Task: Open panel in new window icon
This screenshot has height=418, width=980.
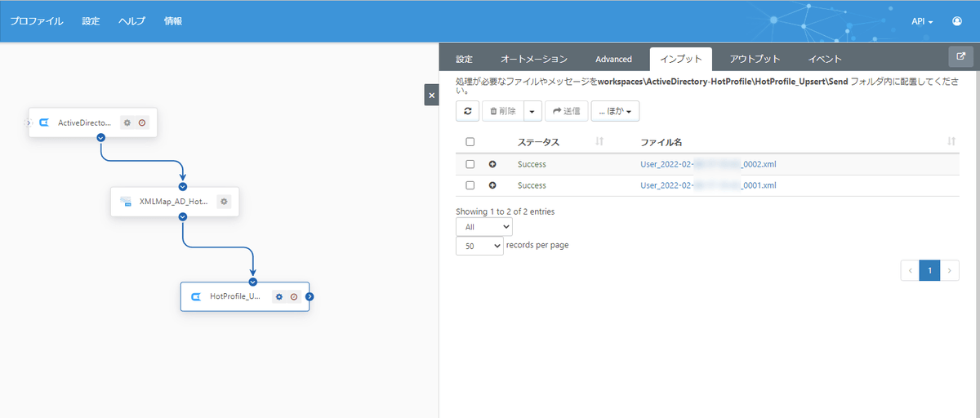Action: click(x=960, y=57)
